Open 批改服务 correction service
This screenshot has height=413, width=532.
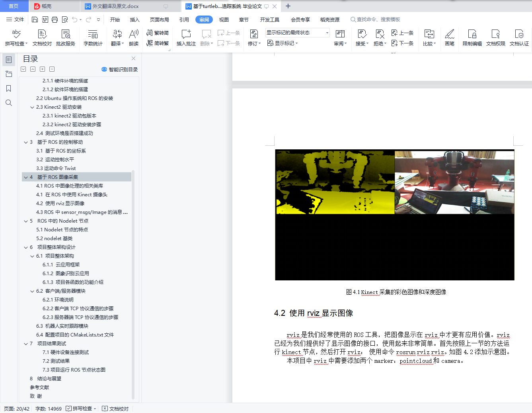(x=66, y=38)
